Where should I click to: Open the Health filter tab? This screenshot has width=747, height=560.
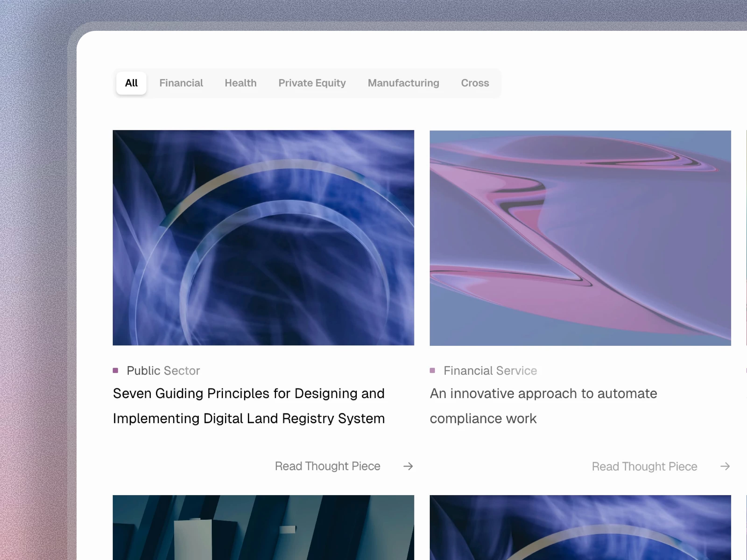[x=240, y=83]
